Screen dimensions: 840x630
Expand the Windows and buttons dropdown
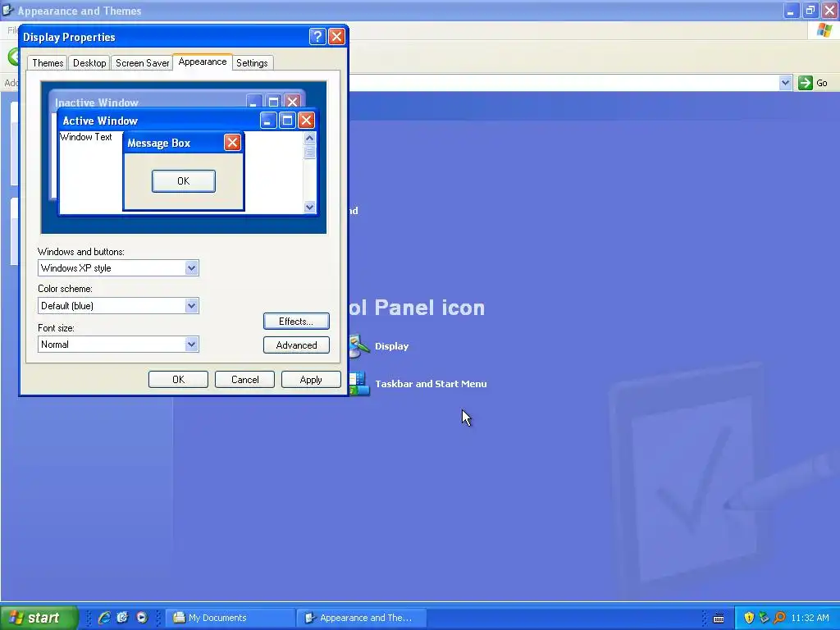point(191,268)
